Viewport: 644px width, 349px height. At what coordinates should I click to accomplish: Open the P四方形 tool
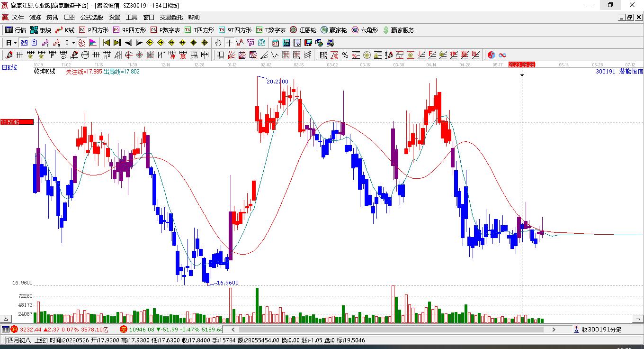(x=93, y=30)
